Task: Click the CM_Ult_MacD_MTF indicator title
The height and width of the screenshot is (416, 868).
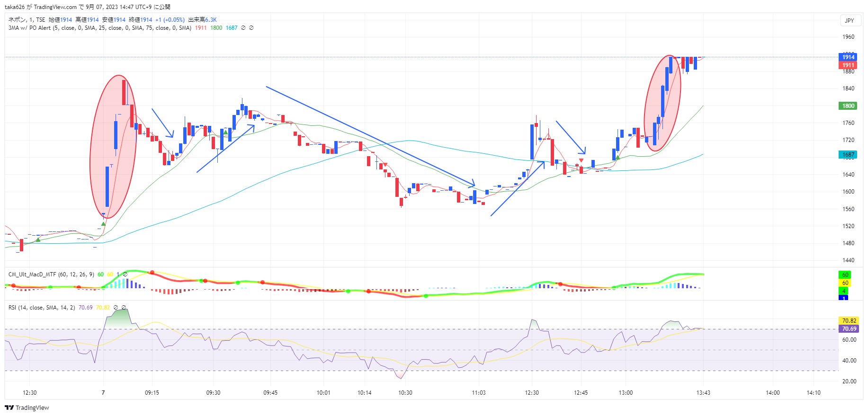Action: pyautogui.click(x=32, y=274)
